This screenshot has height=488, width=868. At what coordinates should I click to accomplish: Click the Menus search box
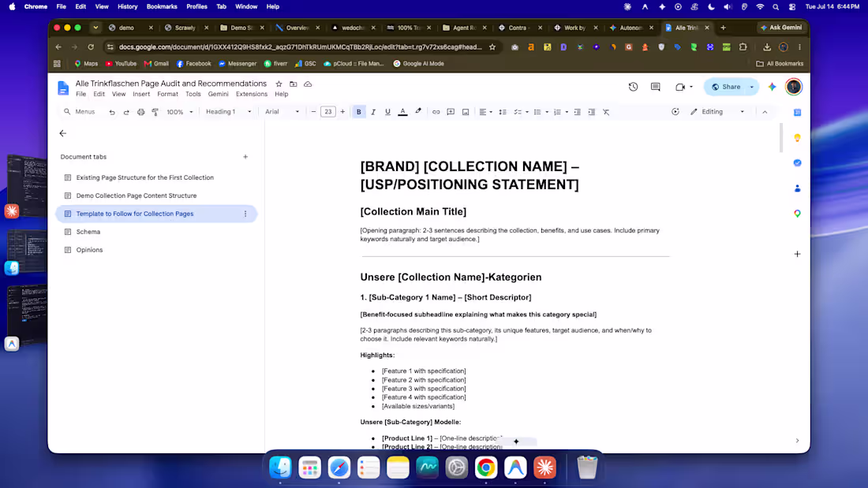(80, 112)
